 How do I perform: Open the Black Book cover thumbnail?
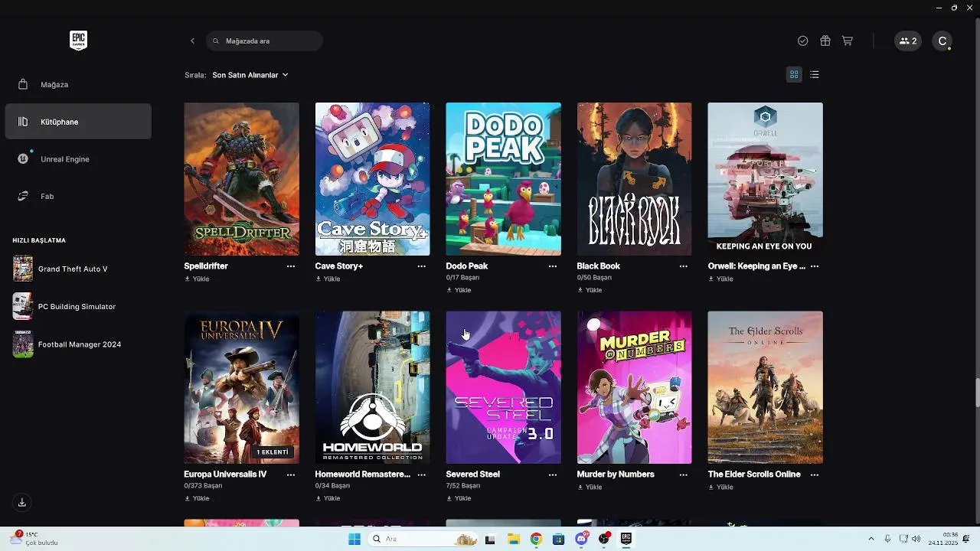tap(635, 179)
